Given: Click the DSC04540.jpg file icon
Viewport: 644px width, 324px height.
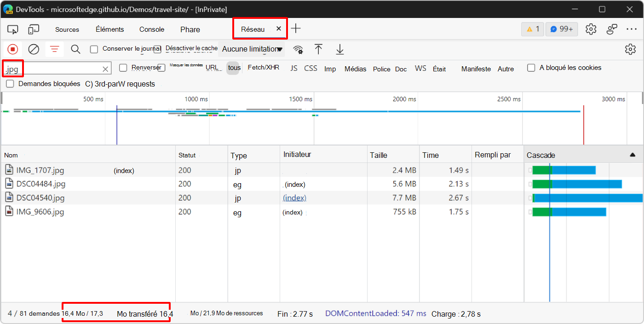Looking at the screenshot, I should pyautogui.click(x=9, y=197).
